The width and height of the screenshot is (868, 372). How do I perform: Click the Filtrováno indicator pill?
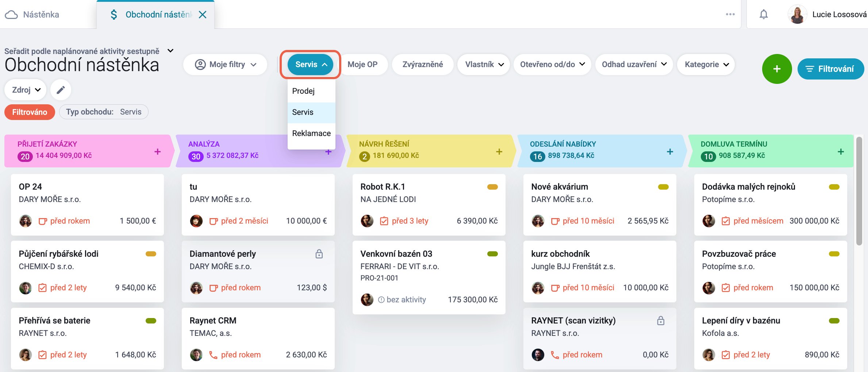tap(30, 112)
